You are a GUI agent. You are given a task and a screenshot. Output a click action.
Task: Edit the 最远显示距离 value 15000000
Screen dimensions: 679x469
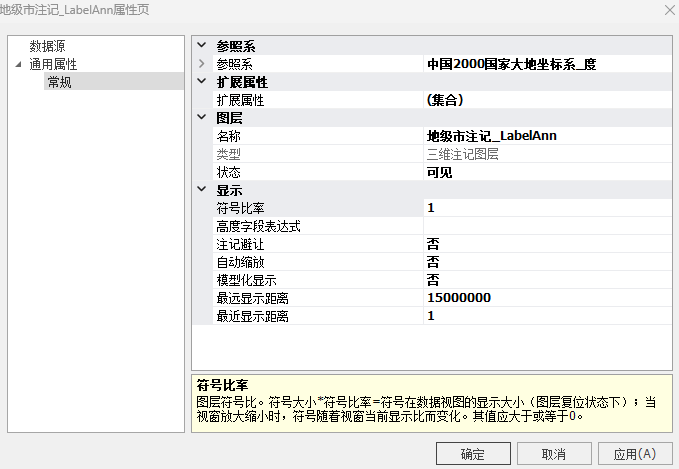[x=545, y=298]
